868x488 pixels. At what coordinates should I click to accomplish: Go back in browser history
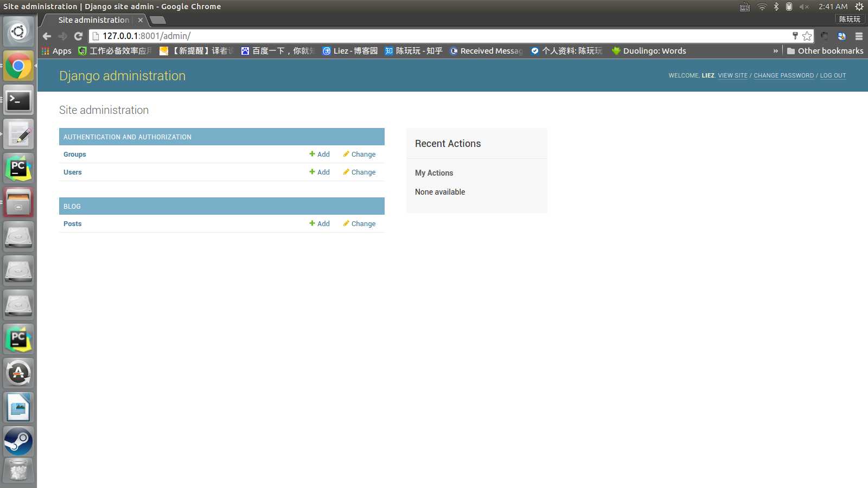47,36
